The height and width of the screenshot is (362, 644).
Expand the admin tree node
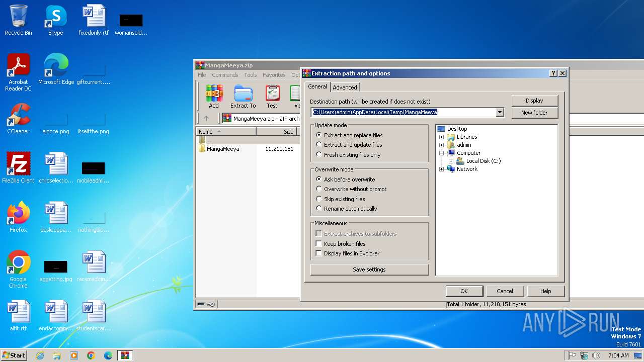442,145
